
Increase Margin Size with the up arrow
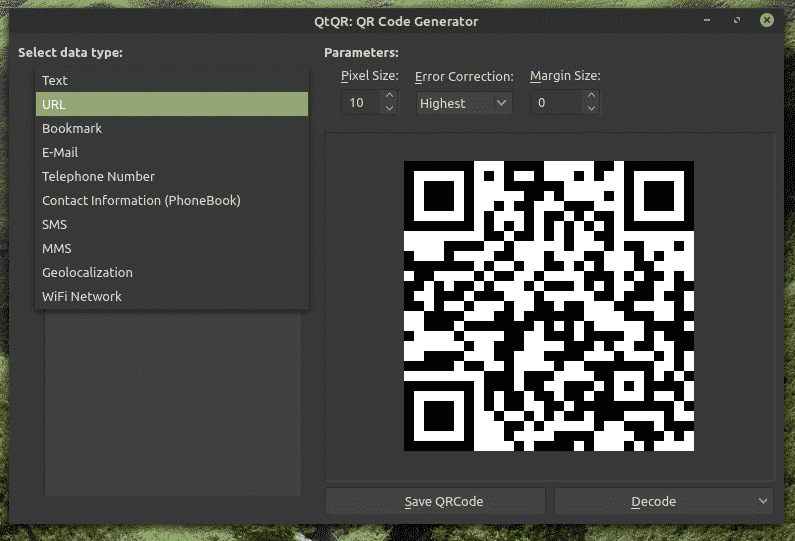[591, 96]
